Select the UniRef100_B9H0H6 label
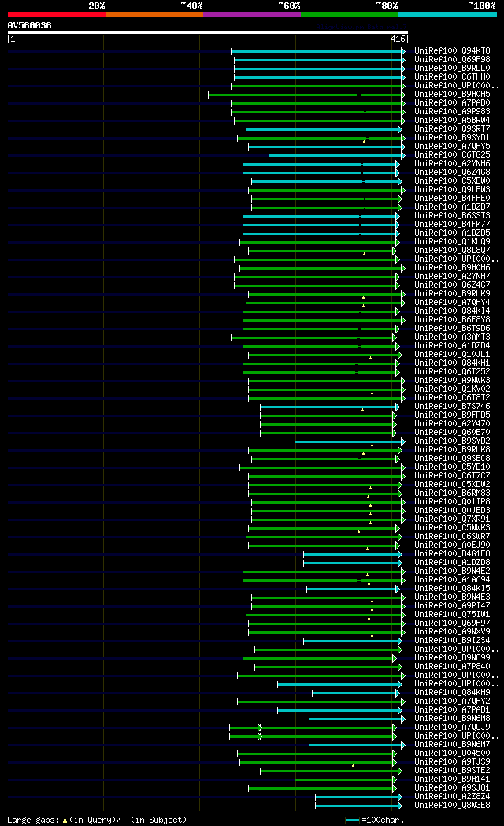Viewport: 504px width, 826px height. pos(452,268)
